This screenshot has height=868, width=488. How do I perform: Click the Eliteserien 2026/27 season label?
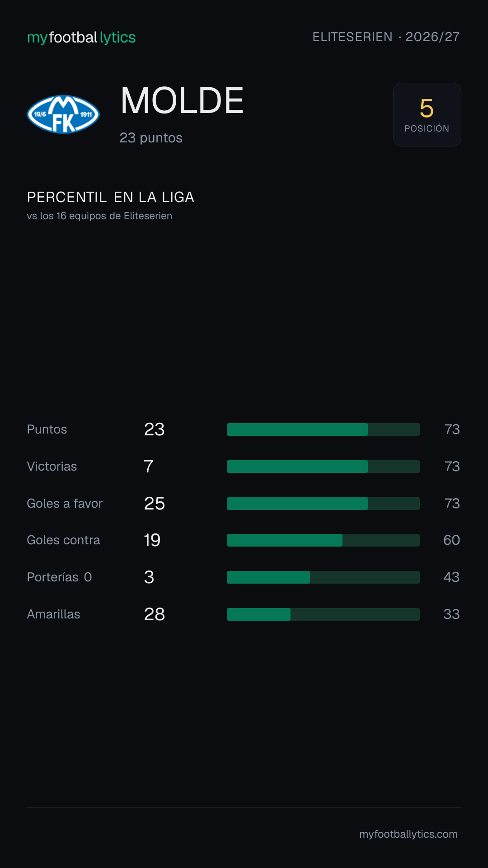[386, 37]
